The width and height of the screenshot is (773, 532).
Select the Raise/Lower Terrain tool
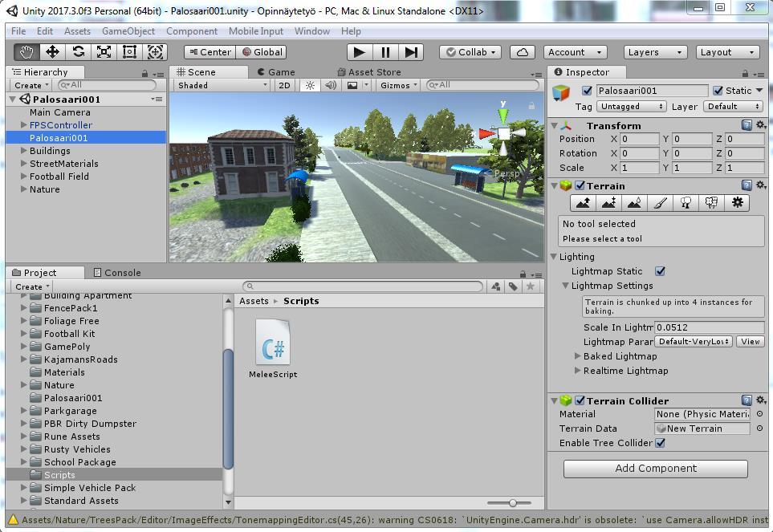(583, 202)
